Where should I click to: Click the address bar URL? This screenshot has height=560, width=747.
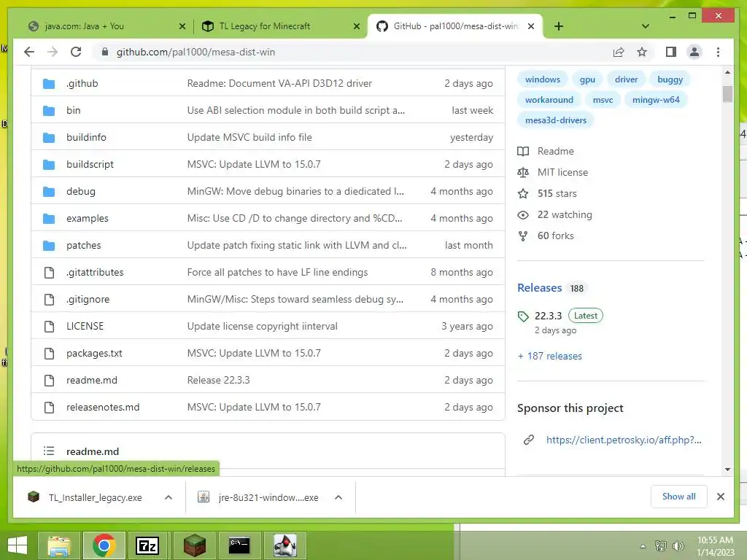click(x=196, y=52)
